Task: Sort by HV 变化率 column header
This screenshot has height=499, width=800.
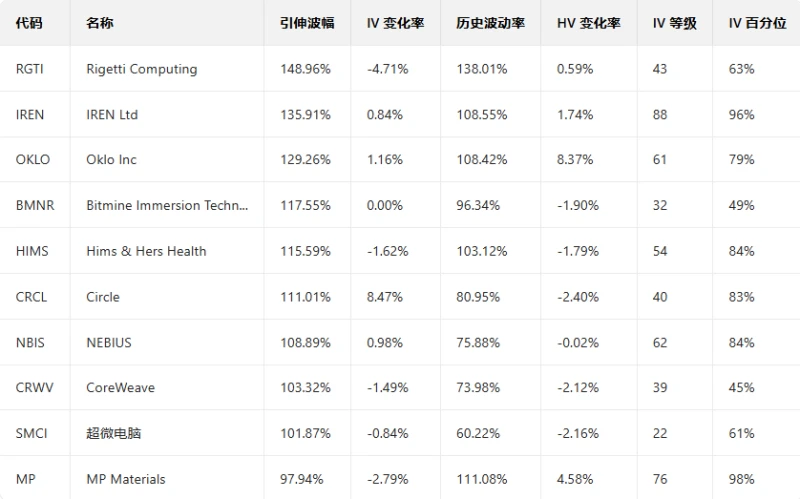Action: pyautogui.click(x=588, y=23)
